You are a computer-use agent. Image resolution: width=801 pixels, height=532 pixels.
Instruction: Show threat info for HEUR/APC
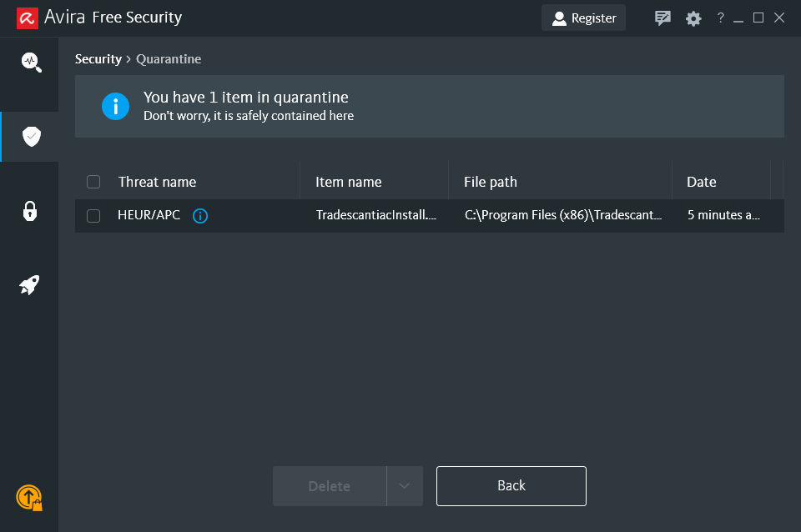[x=200, y=216]
